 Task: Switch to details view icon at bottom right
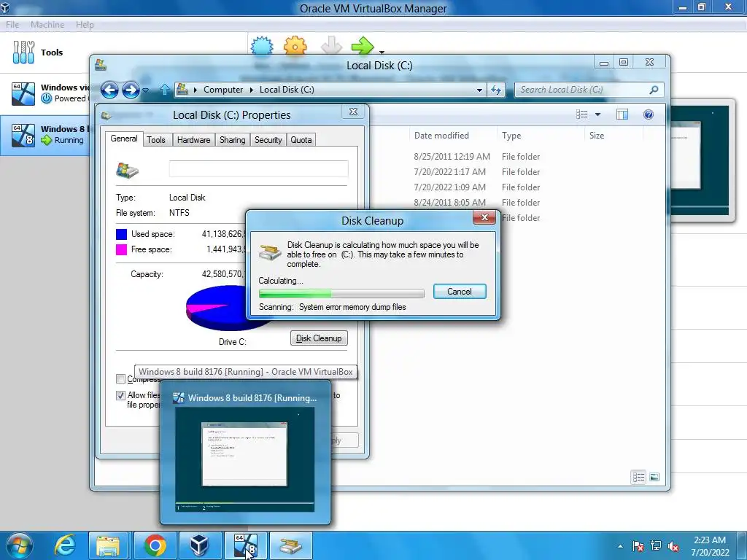638,477
